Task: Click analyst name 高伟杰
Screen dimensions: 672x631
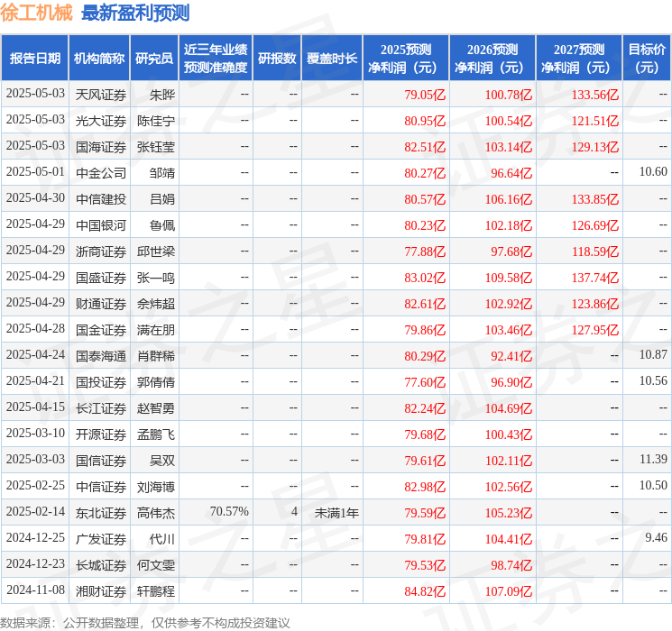Action: (156, 513)
